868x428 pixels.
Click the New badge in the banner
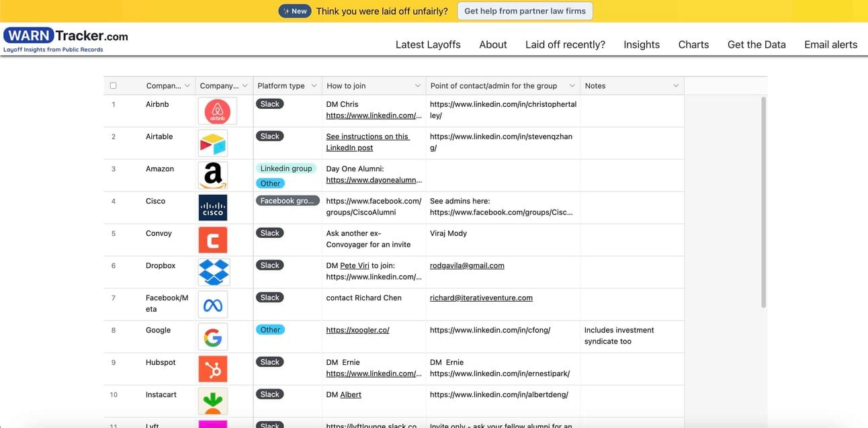(295, 11)
